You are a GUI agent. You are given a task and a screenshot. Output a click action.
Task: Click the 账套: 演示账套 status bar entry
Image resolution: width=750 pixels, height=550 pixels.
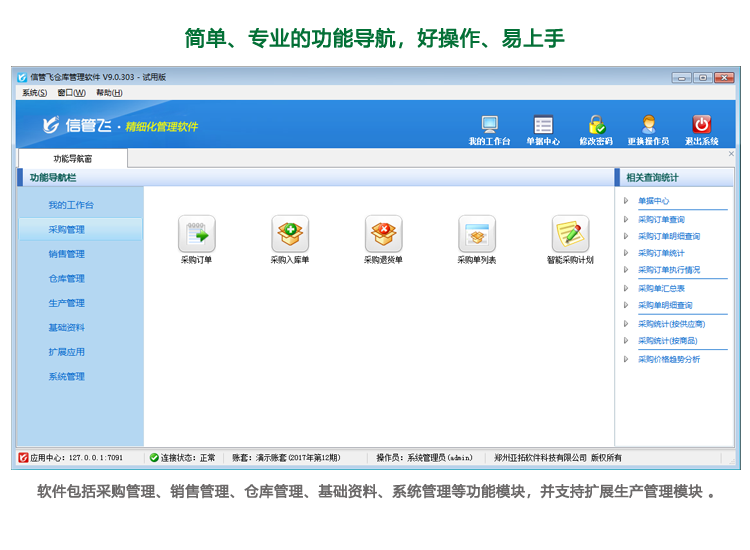click(x=287, y=458)
